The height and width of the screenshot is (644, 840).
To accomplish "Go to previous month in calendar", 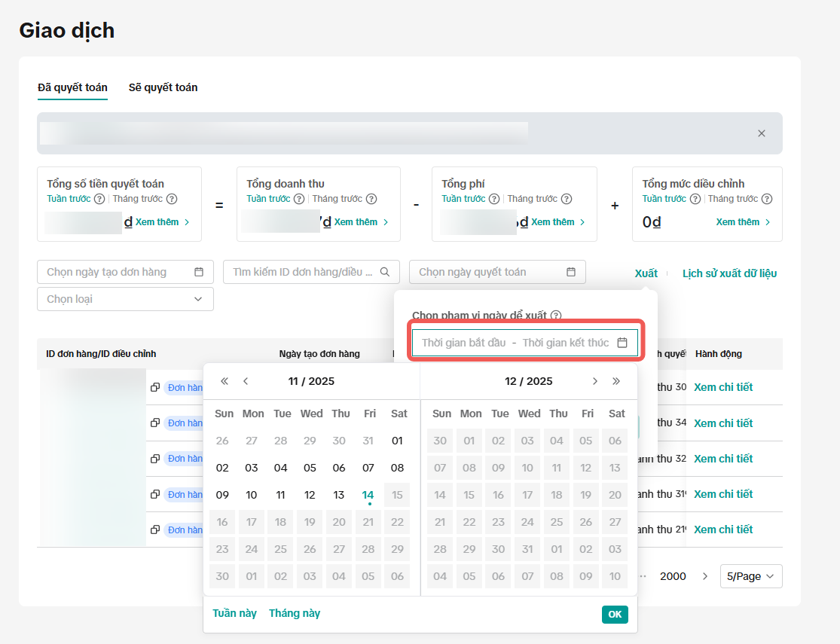I will [246, 381].
